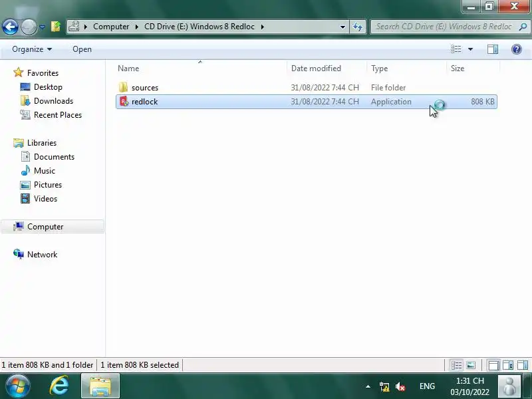
Task: Refresh the current folder view
Action: (x=358, y=27)
